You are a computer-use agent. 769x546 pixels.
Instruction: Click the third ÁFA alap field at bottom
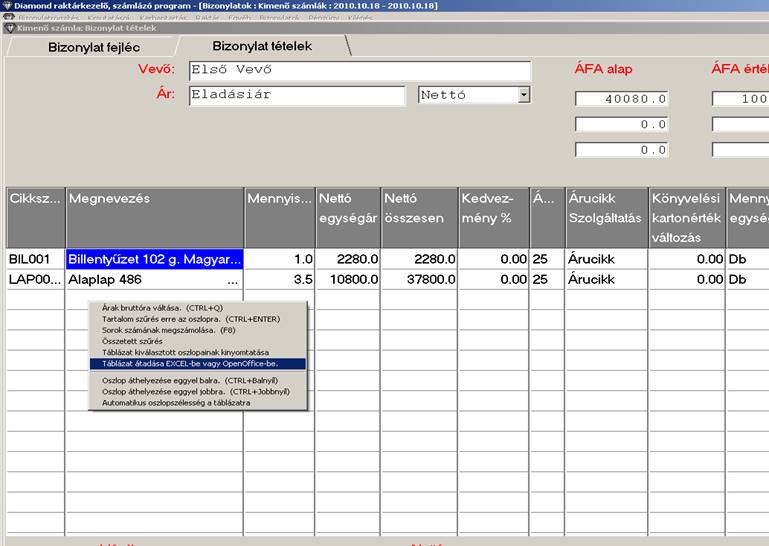point(621,150)
